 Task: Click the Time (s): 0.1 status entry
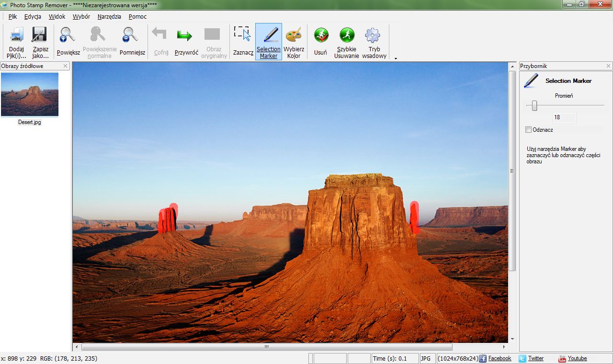pos(395,358)
